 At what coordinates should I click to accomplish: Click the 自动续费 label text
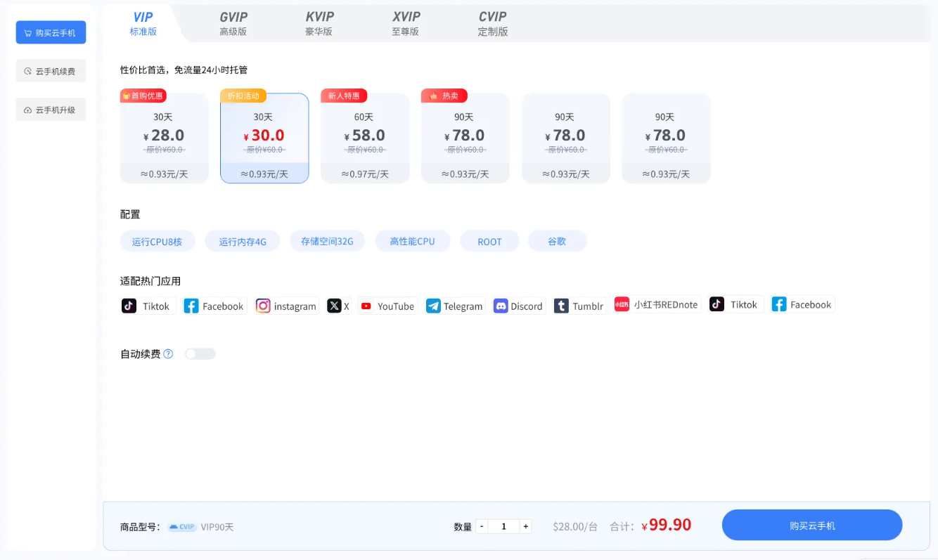(x=141, y=354)
